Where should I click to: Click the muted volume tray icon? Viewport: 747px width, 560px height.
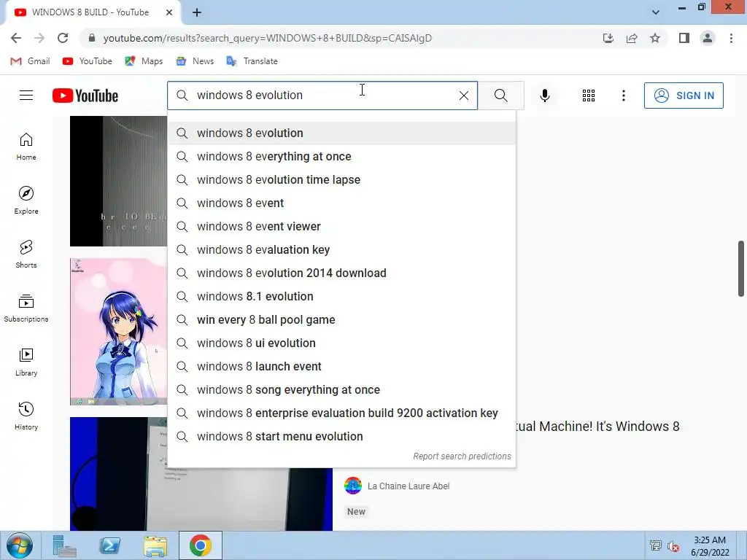coord(673,546)
